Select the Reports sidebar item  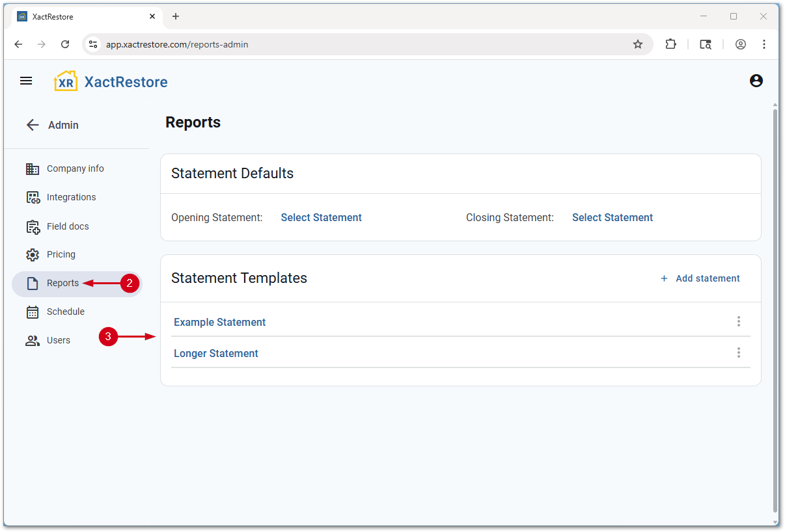[x=62, y=283]
